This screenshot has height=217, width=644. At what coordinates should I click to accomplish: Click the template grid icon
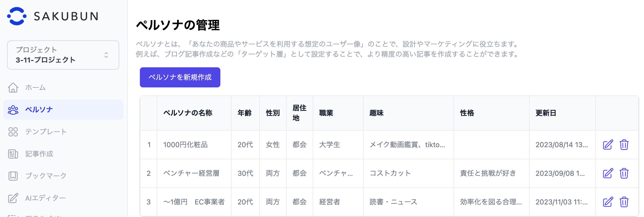[13, 132]
